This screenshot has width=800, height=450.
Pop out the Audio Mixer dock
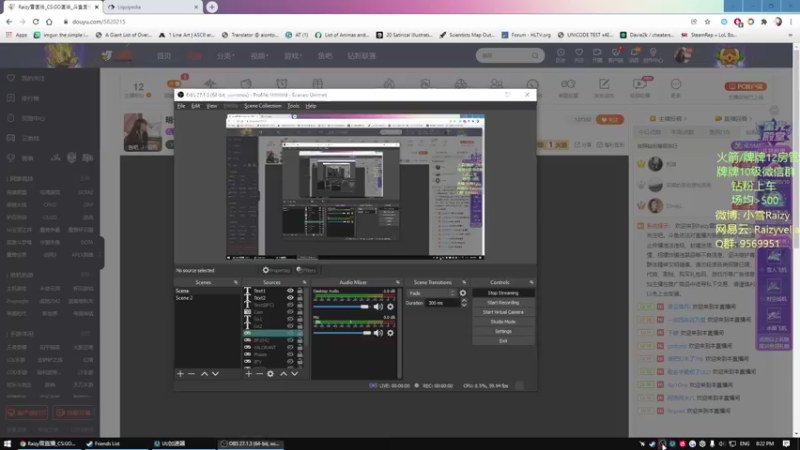(x=398, y=282)
